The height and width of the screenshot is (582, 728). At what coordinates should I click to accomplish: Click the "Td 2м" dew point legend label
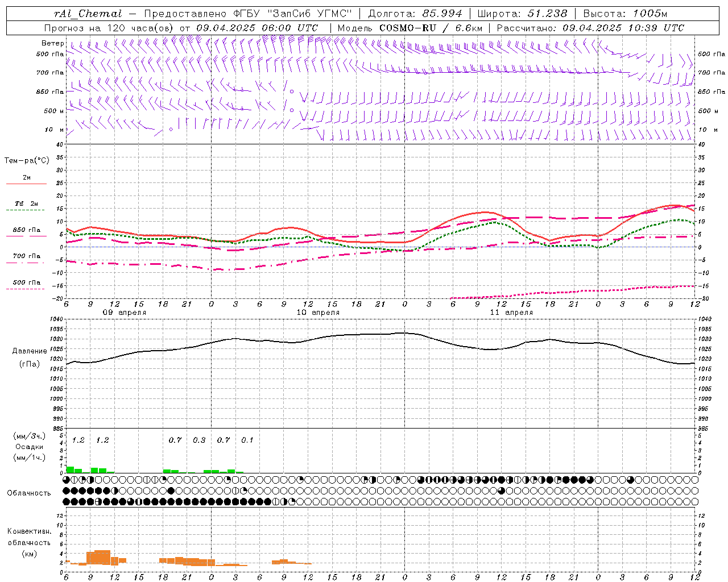pyautogui.click(x=27, y=203)
